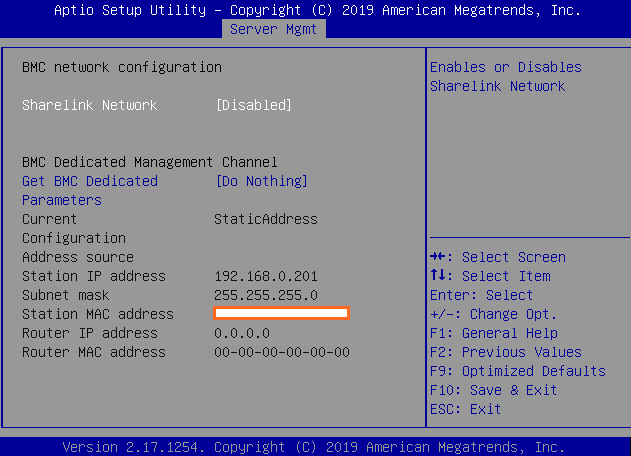Click the Router IP address label
Screen dimensions: 631x456
pos(90,333)
